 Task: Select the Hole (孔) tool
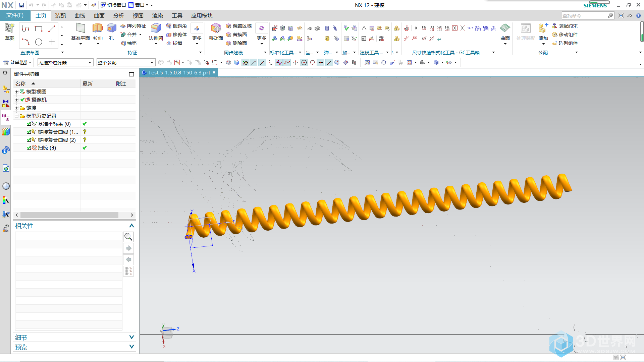(x=111, y=32)
